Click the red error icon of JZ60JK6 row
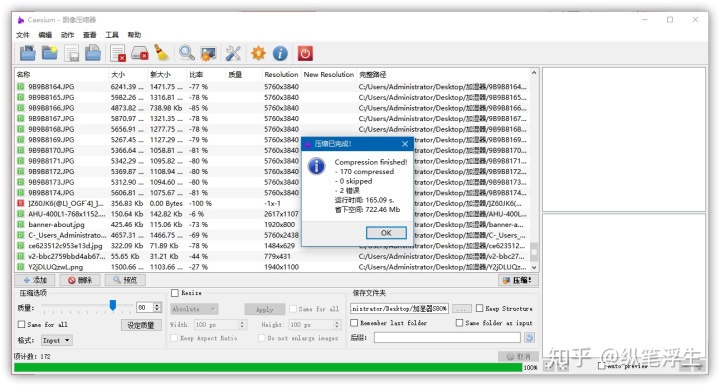 click(21, 203)
